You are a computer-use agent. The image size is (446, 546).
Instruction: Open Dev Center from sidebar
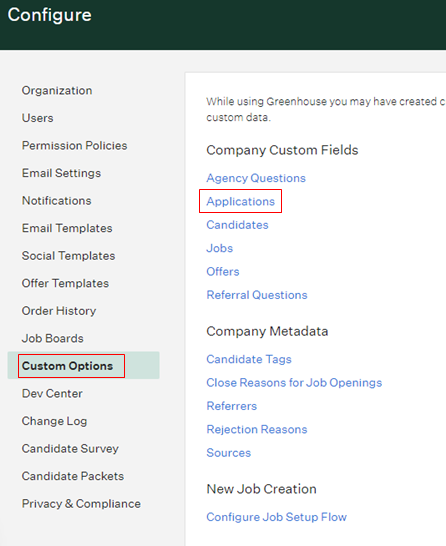pyautogui.click(x=52, y=393)
